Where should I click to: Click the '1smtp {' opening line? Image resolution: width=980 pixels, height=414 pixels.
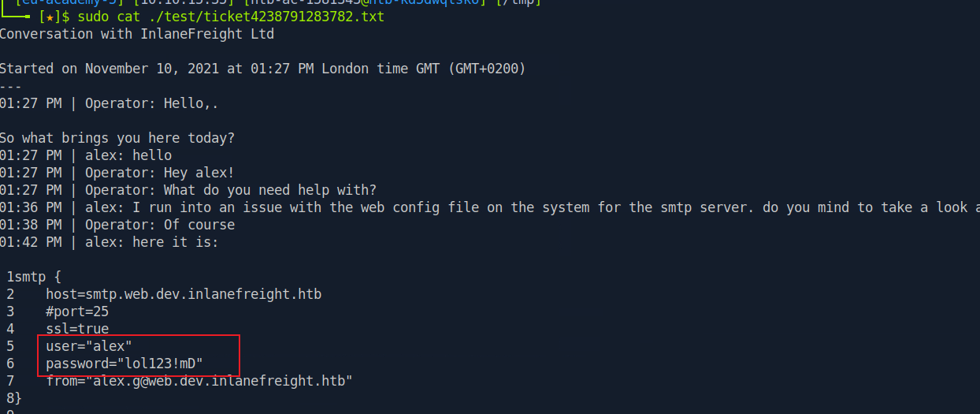point(33,277)
